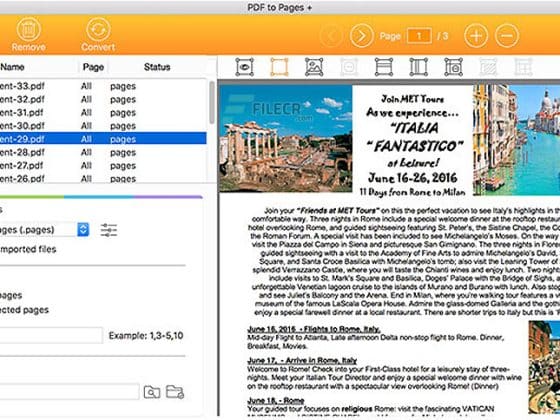560x420 pixels.
Task: Click the page number field showing 1
Action: pyautogui.click(x=419, y=36)
